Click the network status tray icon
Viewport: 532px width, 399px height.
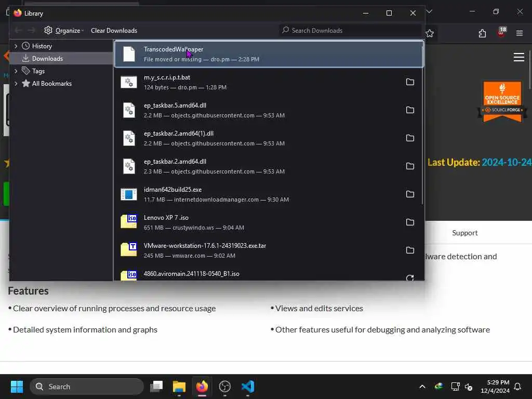coord(455,387)
